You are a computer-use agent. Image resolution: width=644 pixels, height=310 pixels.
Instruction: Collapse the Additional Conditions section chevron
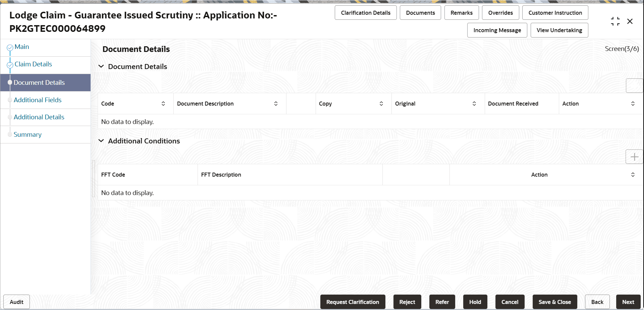[101, 141]
